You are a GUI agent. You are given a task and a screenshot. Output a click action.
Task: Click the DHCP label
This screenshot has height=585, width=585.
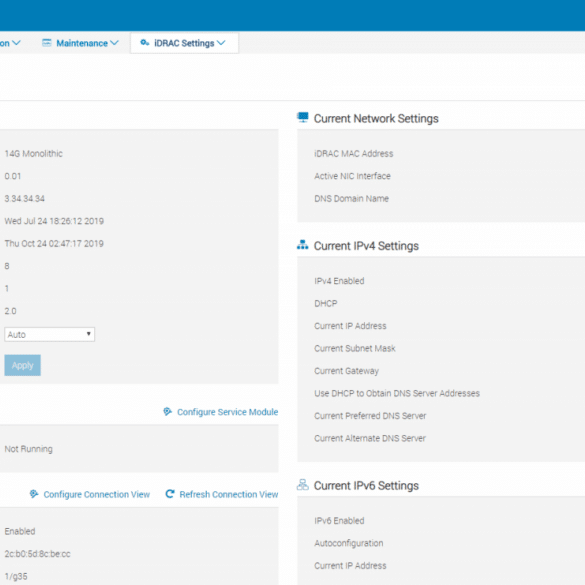click(326, 303)
